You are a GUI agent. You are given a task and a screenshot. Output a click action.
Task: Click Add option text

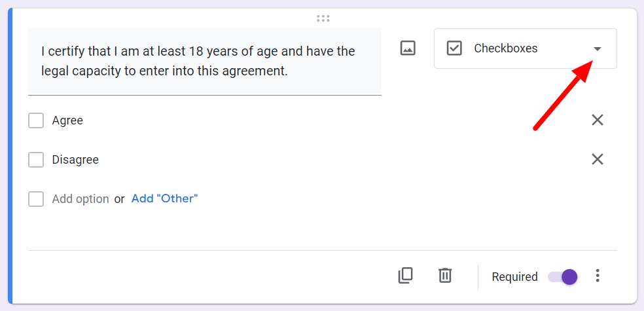click(x=80, y=199)
